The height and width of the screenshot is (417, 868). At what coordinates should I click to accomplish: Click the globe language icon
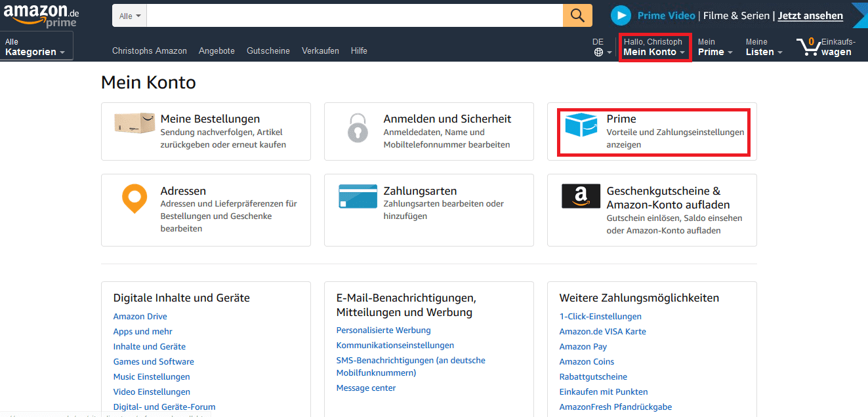click(x=598, y=52)
